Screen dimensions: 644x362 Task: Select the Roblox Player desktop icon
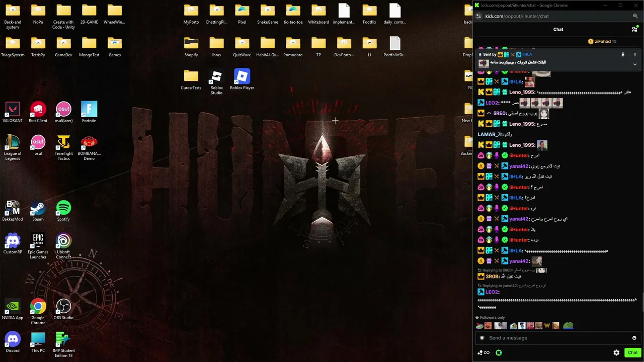click(242, 80)
